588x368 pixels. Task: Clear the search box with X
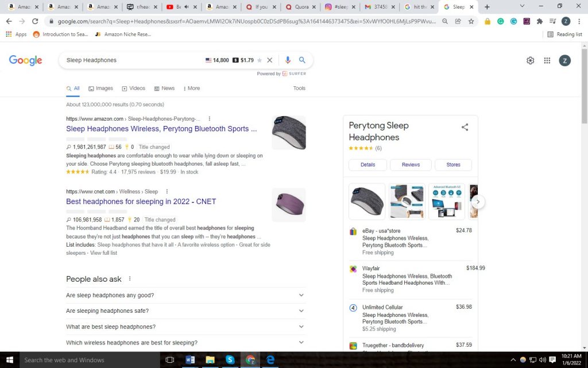[270, 60]
